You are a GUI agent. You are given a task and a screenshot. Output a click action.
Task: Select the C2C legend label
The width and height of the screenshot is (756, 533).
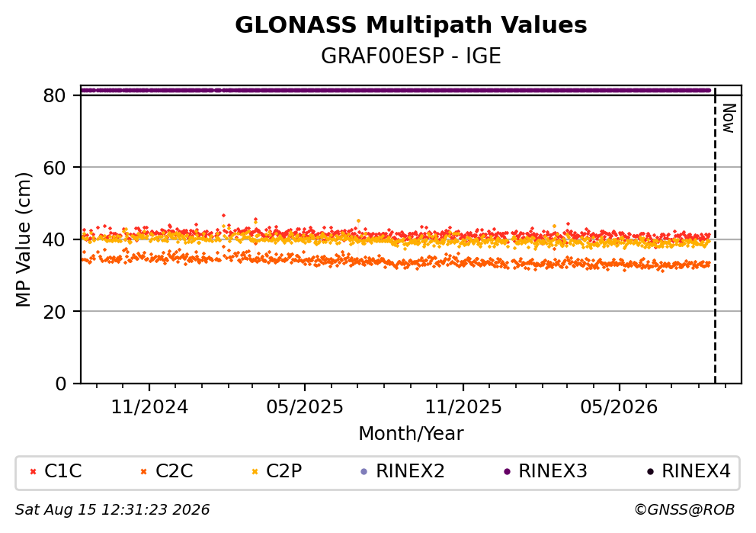(174, 471)
